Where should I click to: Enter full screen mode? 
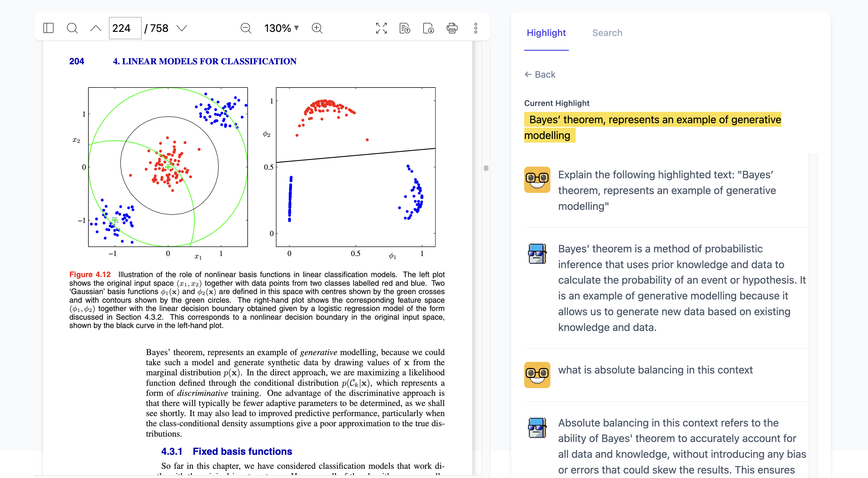click(381, 28)
